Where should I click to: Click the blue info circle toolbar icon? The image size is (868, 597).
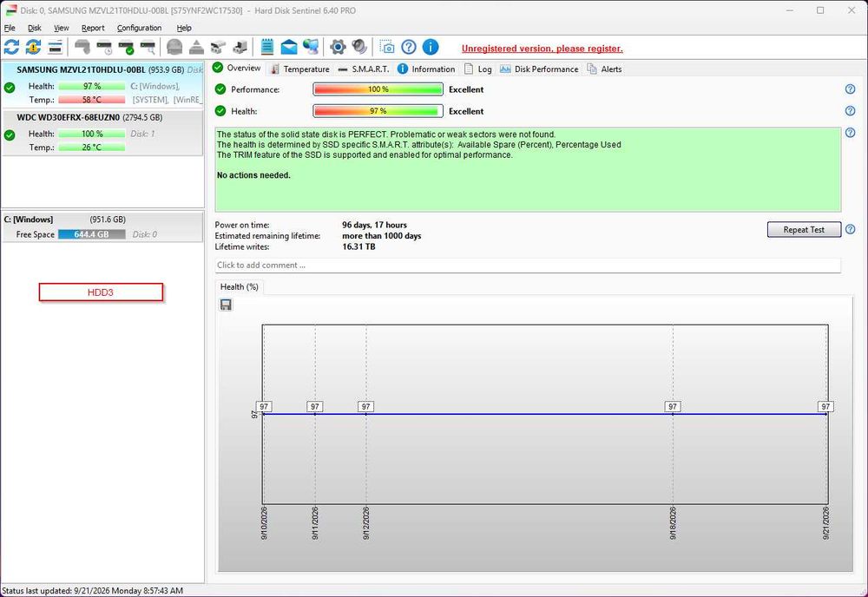(431, 47)
